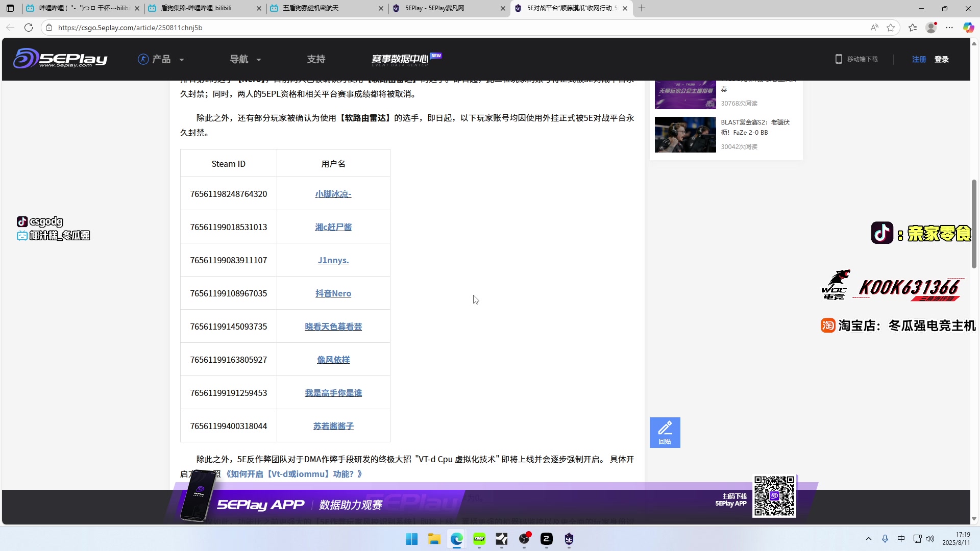Open user profile 湘c赶尸酱
This screenshot has width=980, height=551.
333,227
